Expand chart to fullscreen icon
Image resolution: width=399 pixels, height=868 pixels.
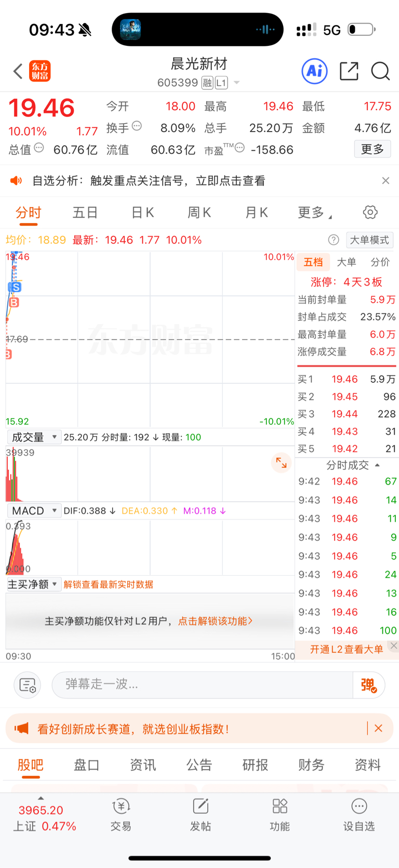click(x=281, y=462)
